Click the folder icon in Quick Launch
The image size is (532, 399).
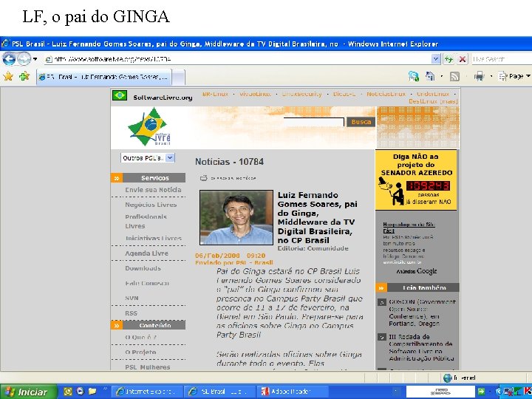tap(92, 391)
